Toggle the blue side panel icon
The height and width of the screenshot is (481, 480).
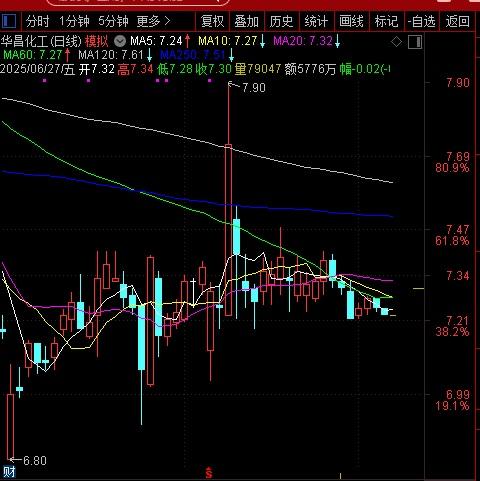pos(9,21)
